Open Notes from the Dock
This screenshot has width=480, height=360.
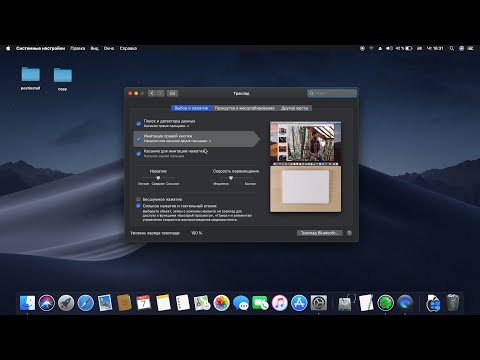(163, 303)
